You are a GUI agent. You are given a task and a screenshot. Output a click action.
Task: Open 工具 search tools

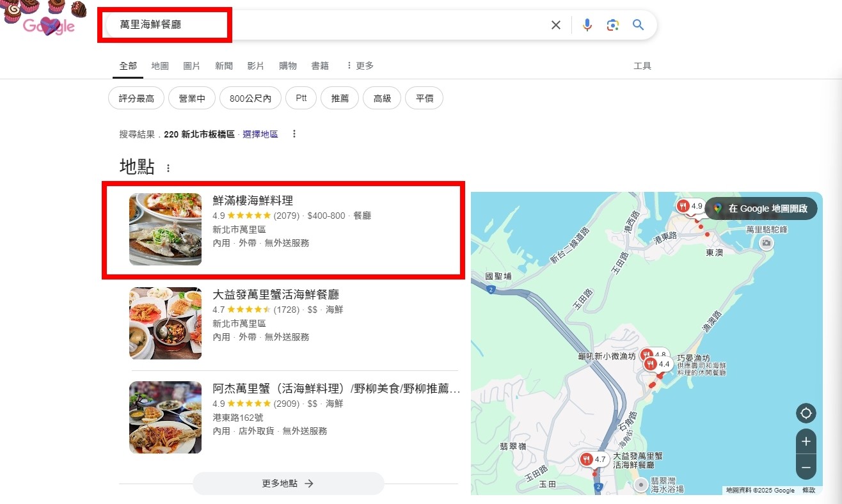[x=642, y=66]
